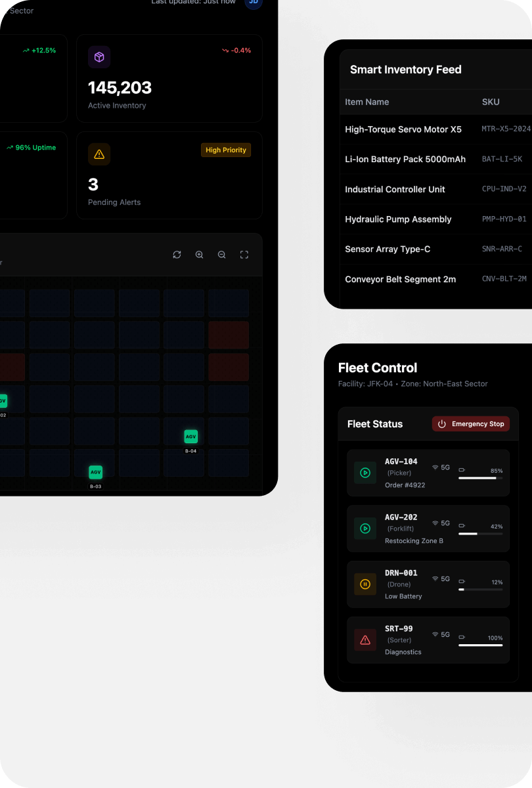This screenshot has height=788, width=532.
Task: Open fullscreen view of the warehouse map
Action: 244,254
